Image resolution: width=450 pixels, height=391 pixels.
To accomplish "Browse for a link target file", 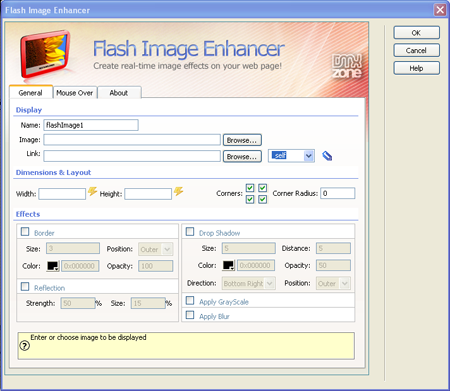I will click(242, 156).
